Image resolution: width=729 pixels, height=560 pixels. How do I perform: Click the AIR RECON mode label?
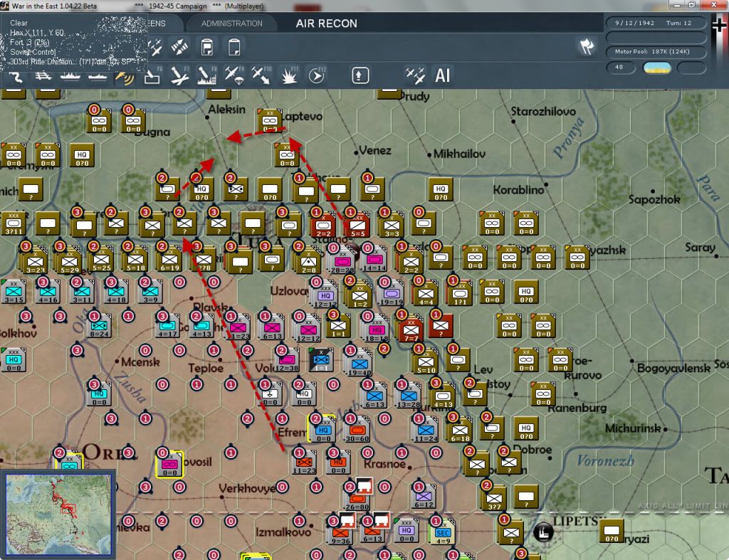click(326, 23)
